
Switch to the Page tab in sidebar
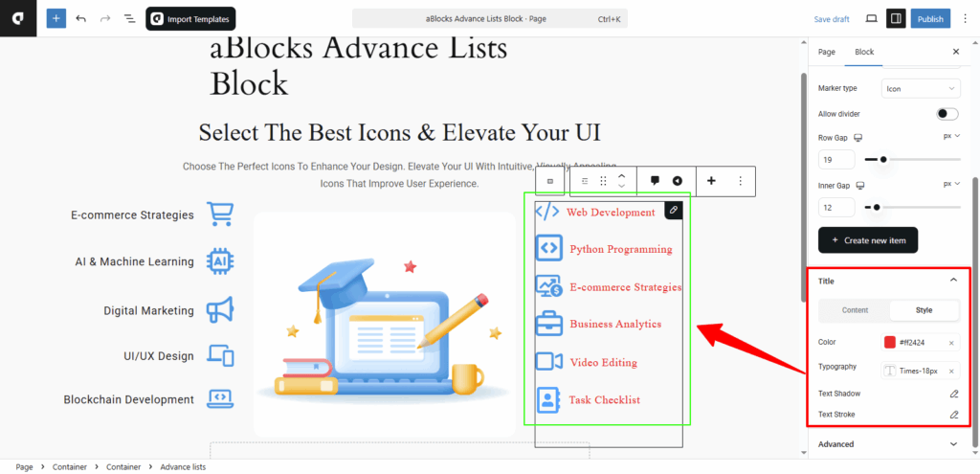coord(826,52)
